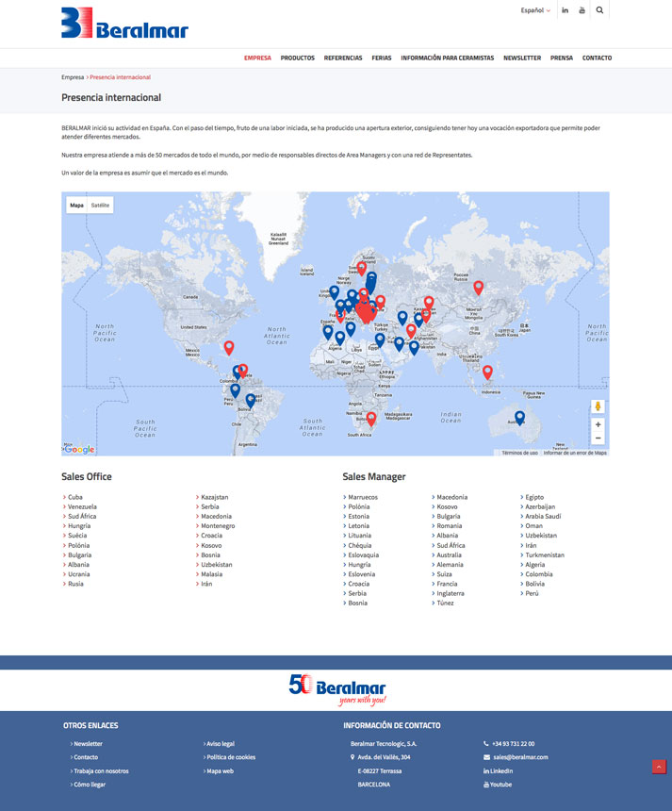Screen dimensions: 672x811
Task: Click the red marker on Cuba
Action: pos(229,348)
